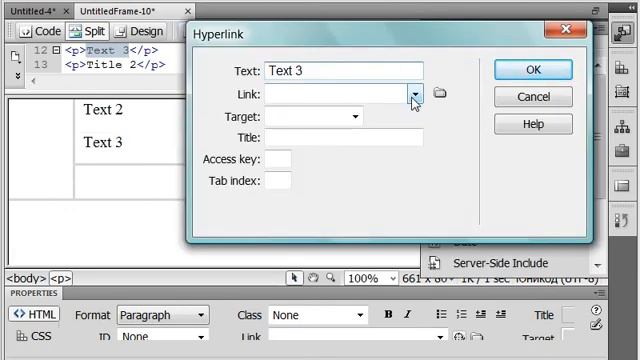Close the Untitled-4 tab

[x=67, y=11]
